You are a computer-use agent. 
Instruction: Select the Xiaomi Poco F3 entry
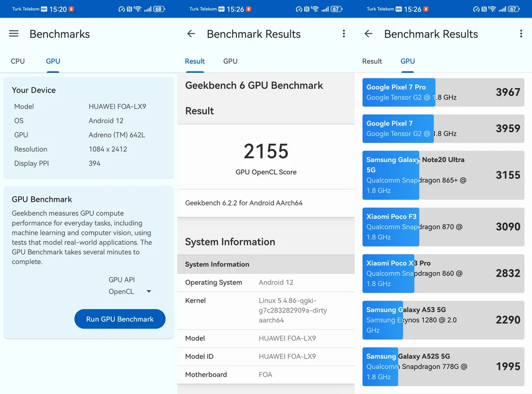coord(443,227)
